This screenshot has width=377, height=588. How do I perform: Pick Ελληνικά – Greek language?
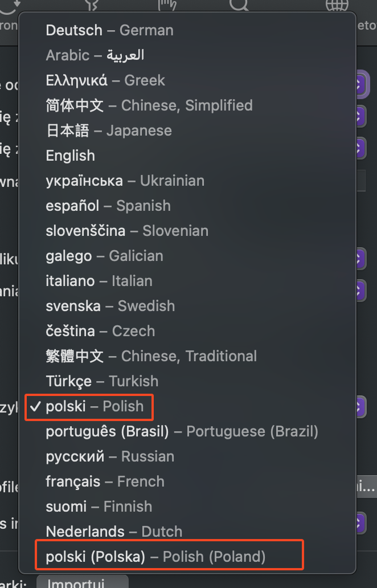point(105,80)
